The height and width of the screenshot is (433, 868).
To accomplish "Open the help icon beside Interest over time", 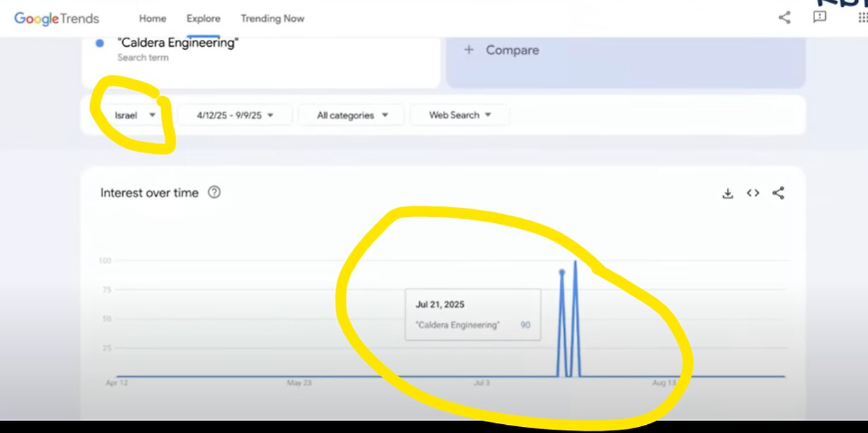I will click(214, 192).
